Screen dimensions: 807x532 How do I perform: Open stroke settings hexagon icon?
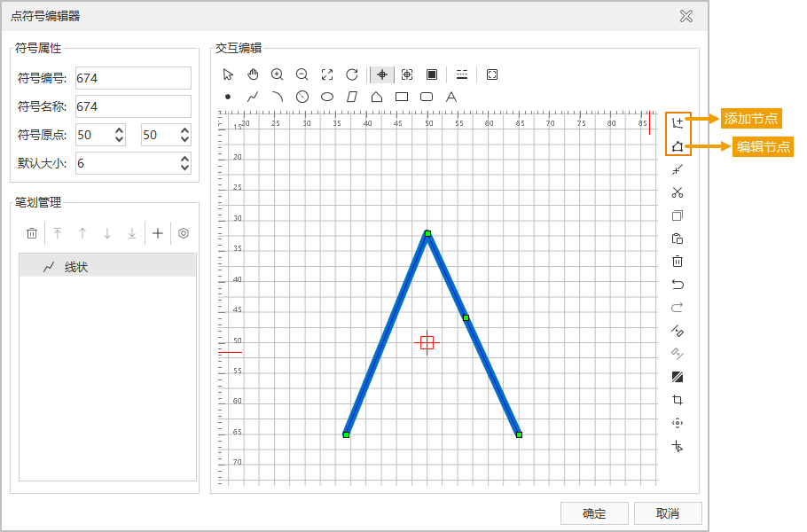coord(184,233)
